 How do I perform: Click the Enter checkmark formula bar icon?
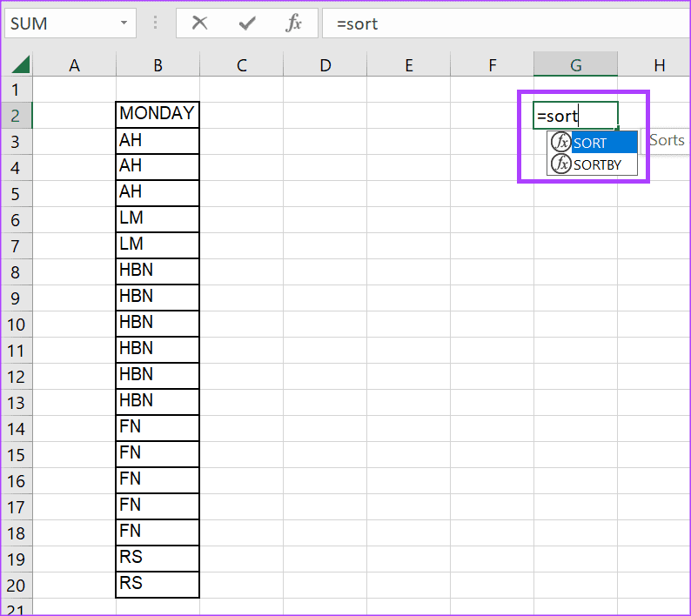pos(247,23)
